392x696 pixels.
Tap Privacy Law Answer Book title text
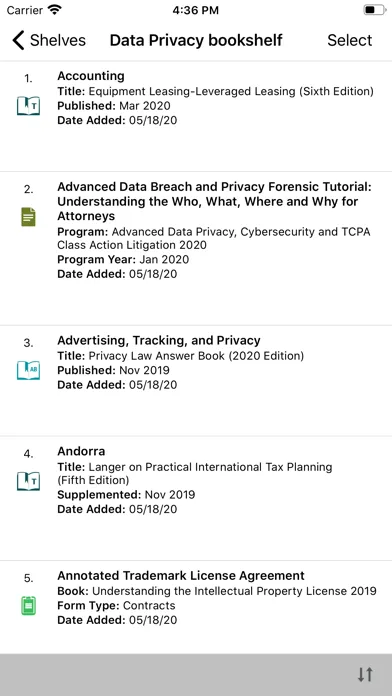point(196,356)
